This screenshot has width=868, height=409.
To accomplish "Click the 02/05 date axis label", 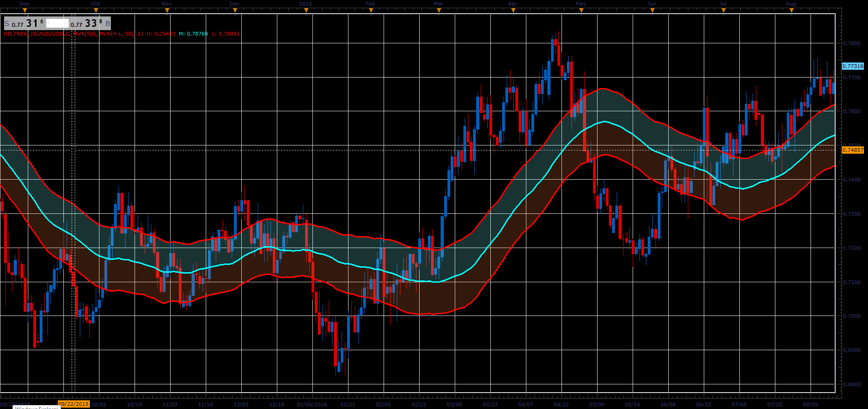I will (x=383, y=404).
